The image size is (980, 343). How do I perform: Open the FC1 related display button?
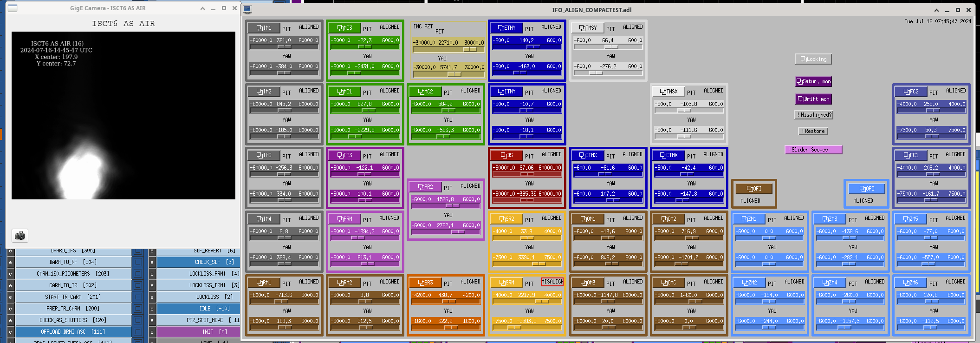[911, 155]
